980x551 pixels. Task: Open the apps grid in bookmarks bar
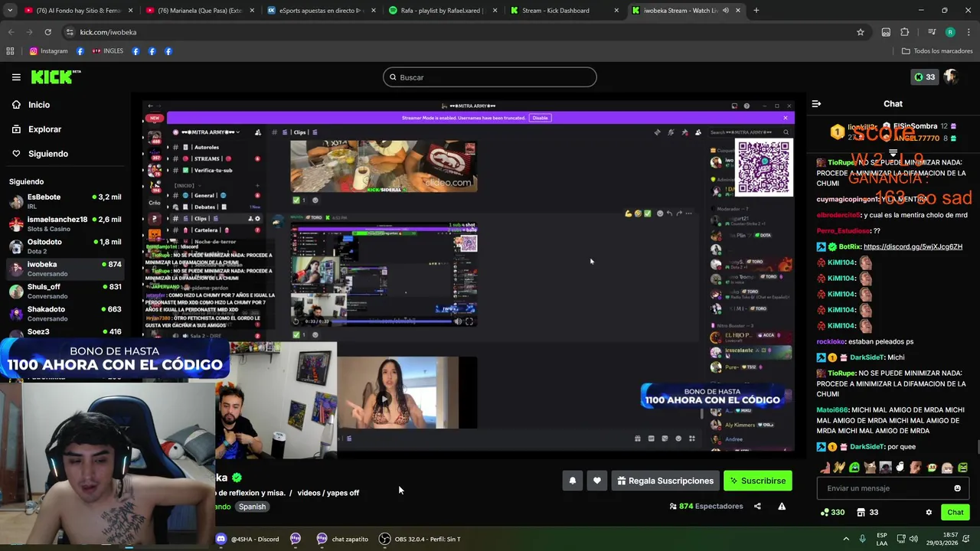pyautogui.click(x=10, y=51)
